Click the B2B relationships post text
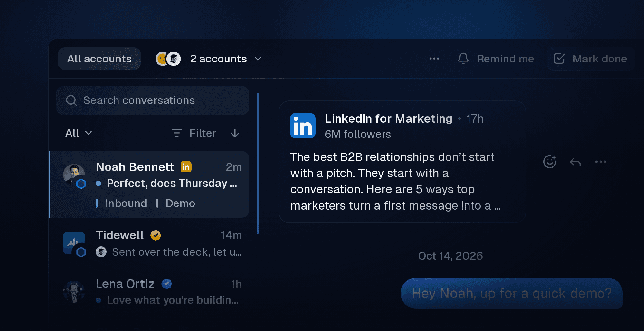Screen dimensions: 644x331 (x=395, y=181)
